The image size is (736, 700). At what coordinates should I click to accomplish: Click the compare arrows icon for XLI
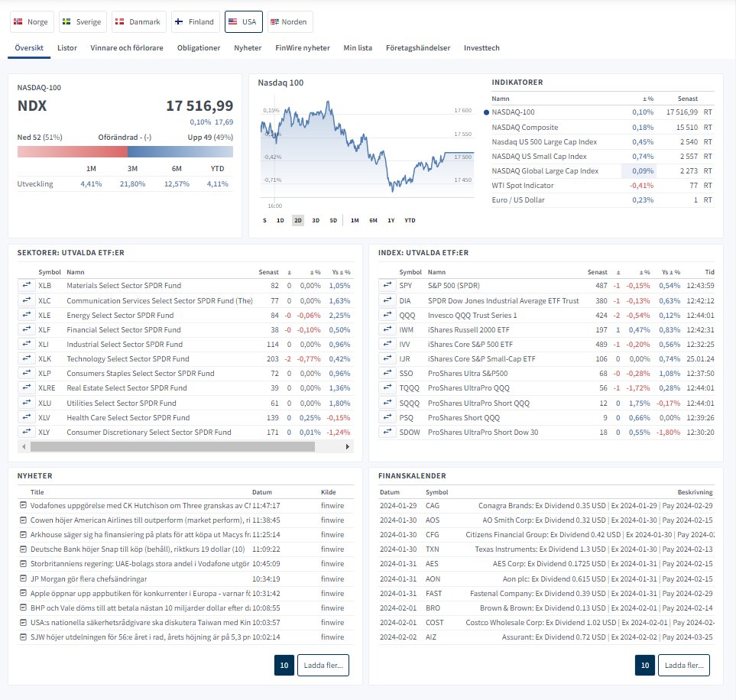tap(27, 344)
